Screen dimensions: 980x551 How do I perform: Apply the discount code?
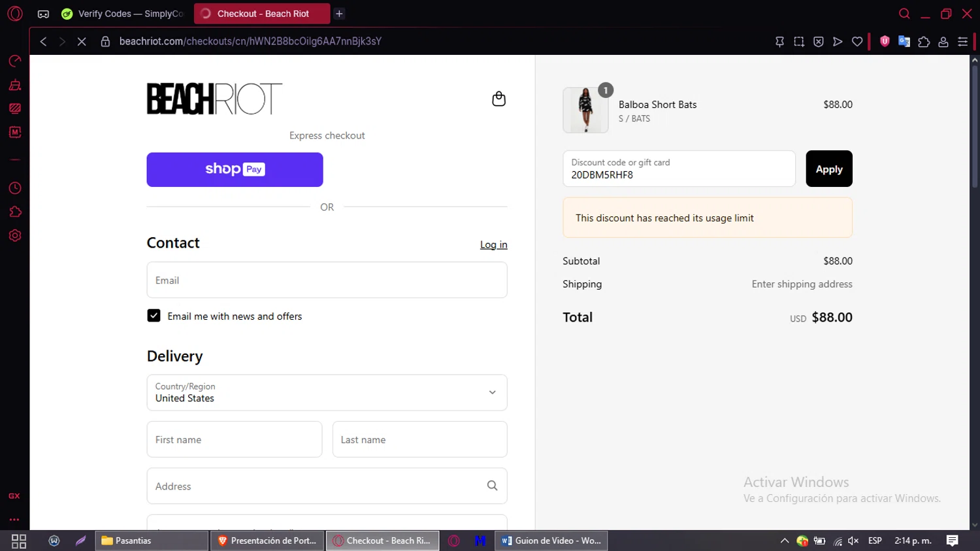(x=829, y=169)
